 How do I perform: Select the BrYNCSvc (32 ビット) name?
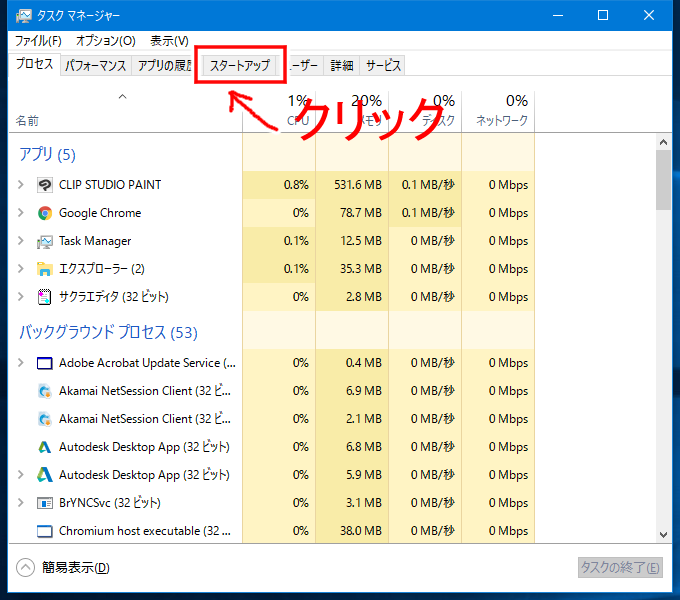tap(110, 503)
